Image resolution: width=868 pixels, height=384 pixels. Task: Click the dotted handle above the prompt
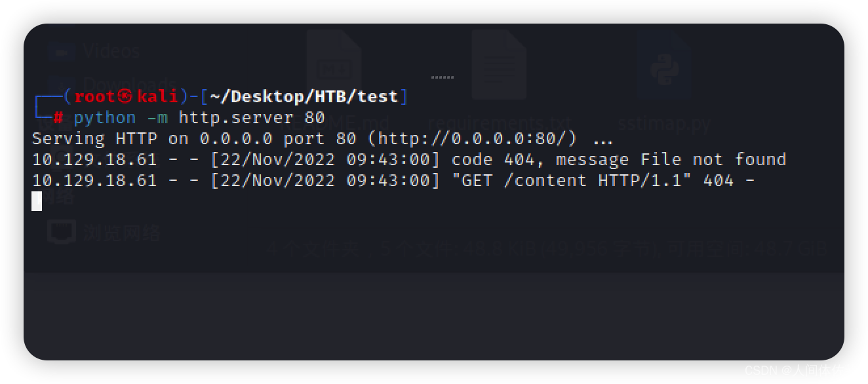click(443, 77)
